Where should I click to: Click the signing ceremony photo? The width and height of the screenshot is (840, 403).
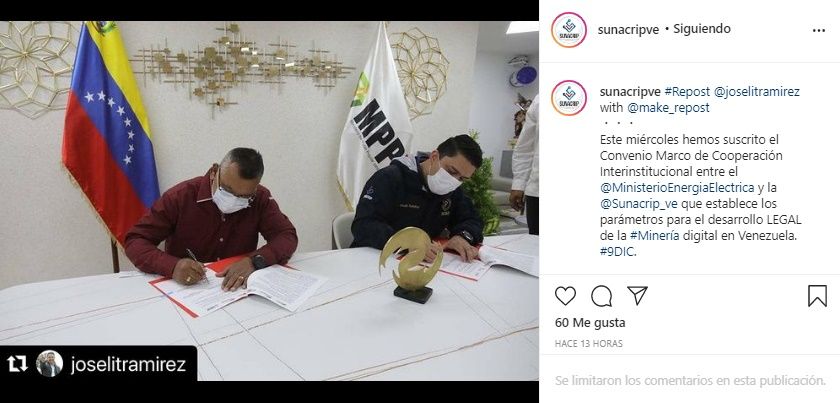click(269, 201)
